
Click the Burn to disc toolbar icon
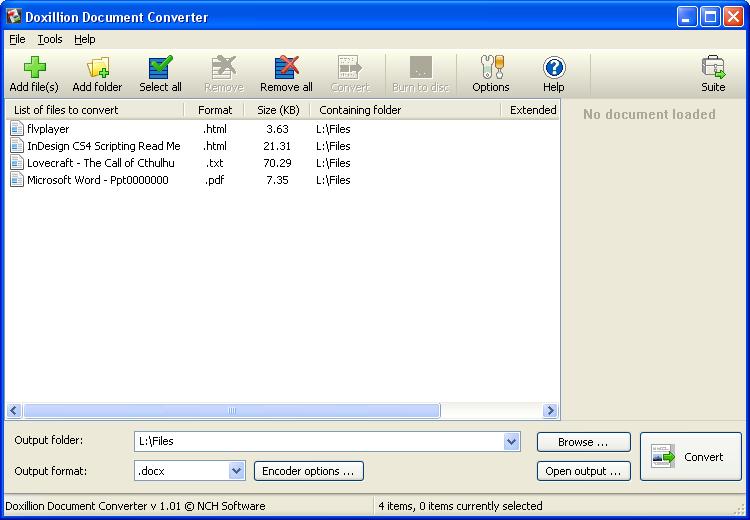coord(421,67)
